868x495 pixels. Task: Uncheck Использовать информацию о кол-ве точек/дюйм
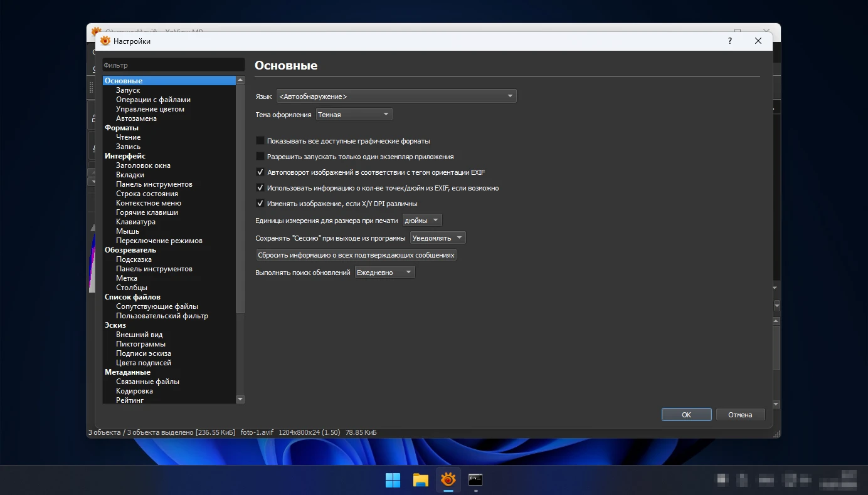click(260, 188)
